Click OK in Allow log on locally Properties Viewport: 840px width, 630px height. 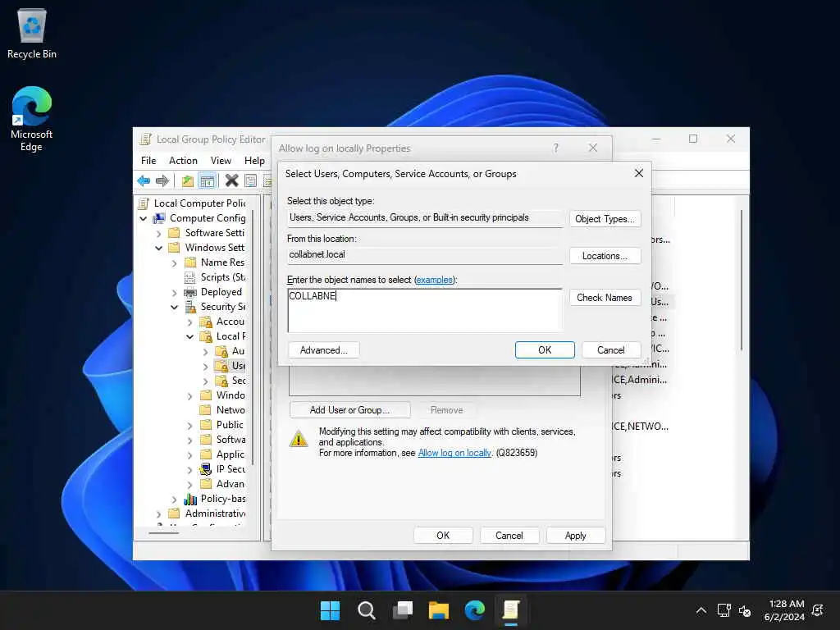443,535
